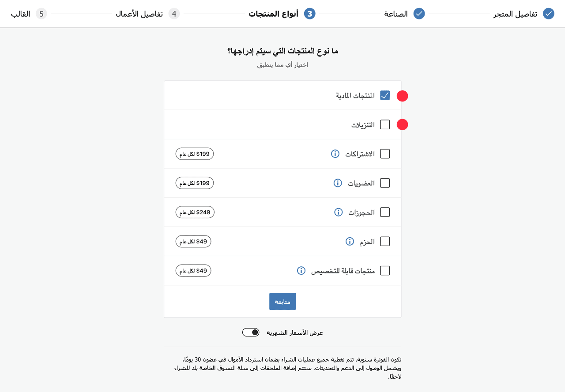
Task: Click the completed checkmark icon for الصناعة
Action: (x=419, y=14)
